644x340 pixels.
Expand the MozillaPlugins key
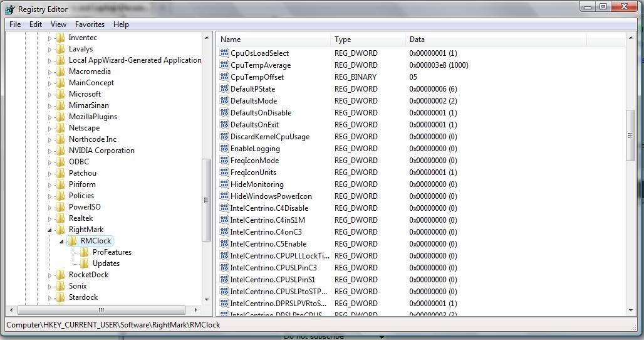(49, 117)
